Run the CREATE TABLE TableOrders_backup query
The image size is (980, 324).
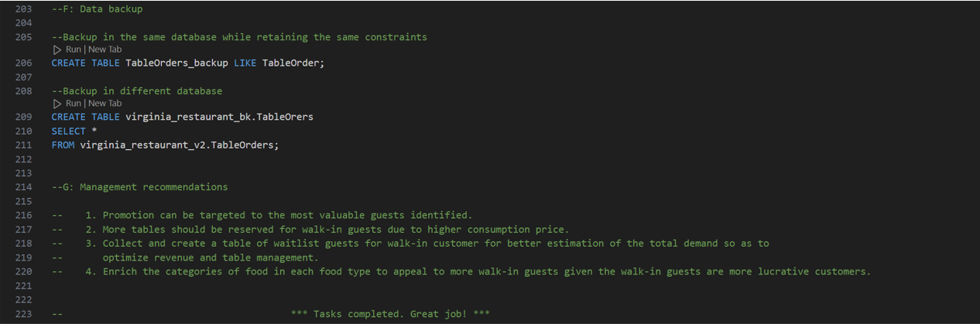tap(73, 49)
